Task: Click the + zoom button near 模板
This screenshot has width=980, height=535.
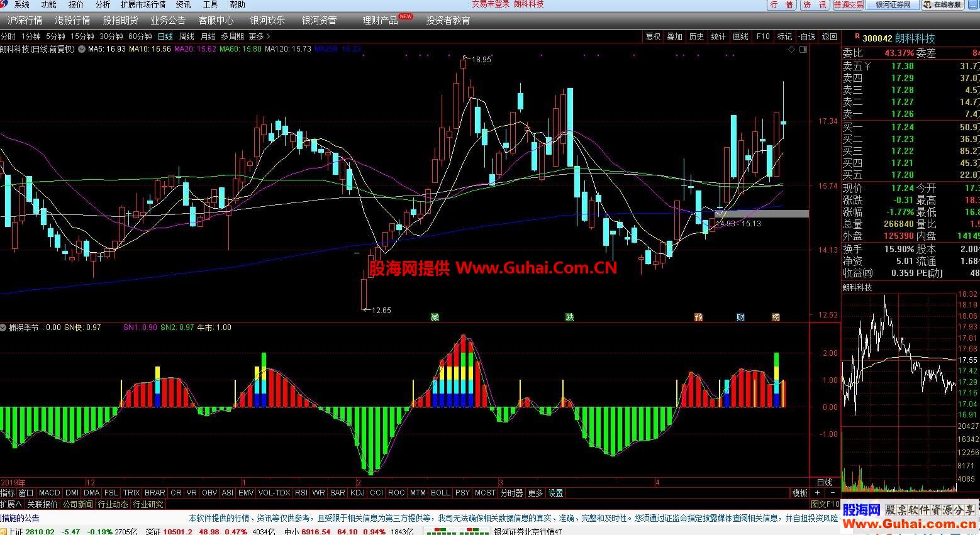Action: click(817, 493)
